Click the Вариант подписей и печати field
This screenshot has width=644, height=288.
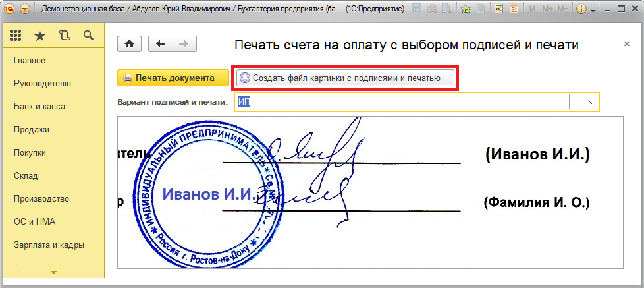(402, 102)
